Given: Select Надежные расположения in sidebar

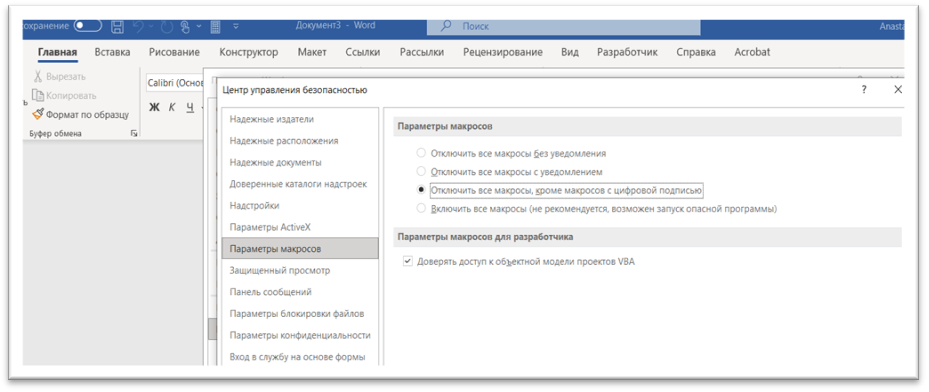Looking at the screenshot, I should (300, 141).
